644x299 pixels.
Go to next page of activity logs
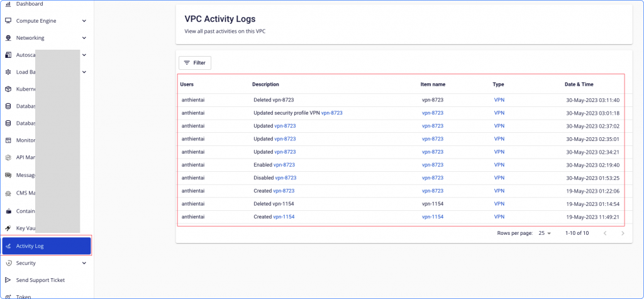click(x=623, y=233)
